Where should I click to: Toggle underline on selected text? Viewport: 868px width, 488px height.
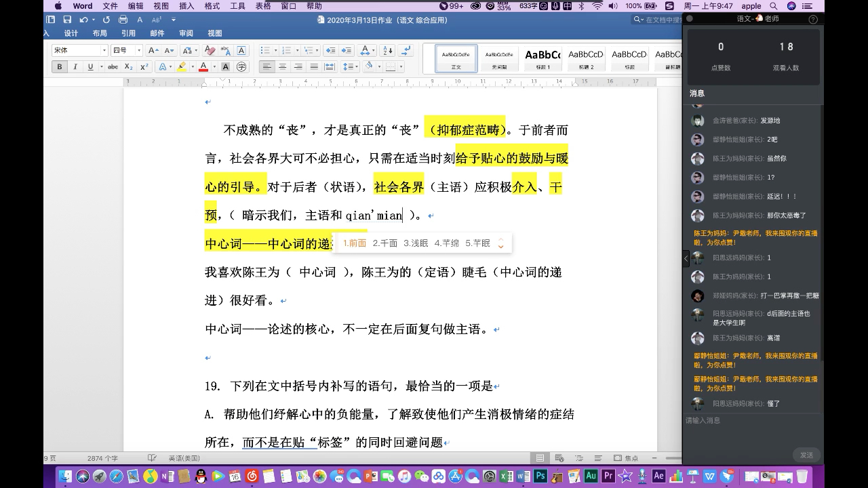tap(91, 66)
